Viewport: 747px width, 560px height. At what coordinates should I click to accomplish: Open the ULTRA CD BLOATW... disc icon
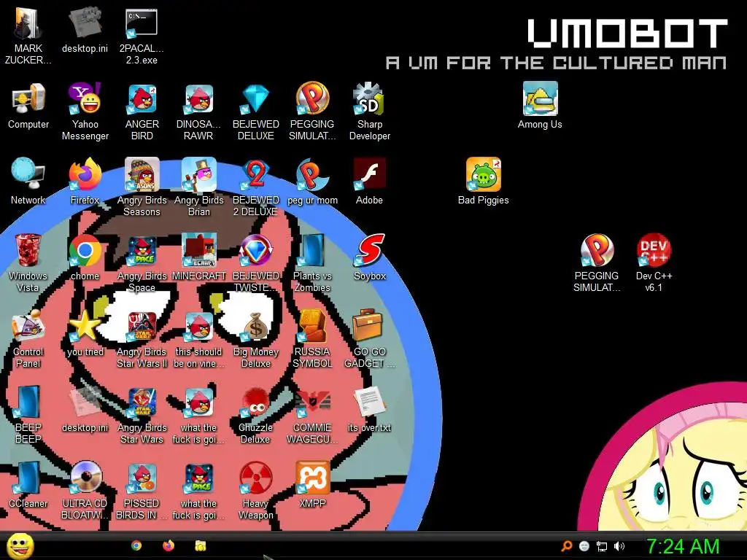click(85, 478)
